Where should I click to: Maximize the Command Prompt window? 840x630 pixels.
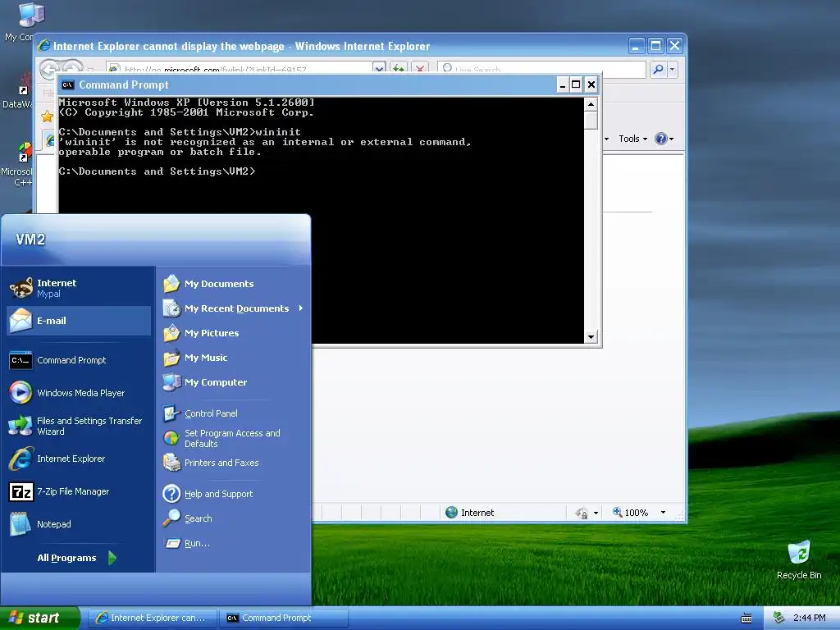[576, 84]
